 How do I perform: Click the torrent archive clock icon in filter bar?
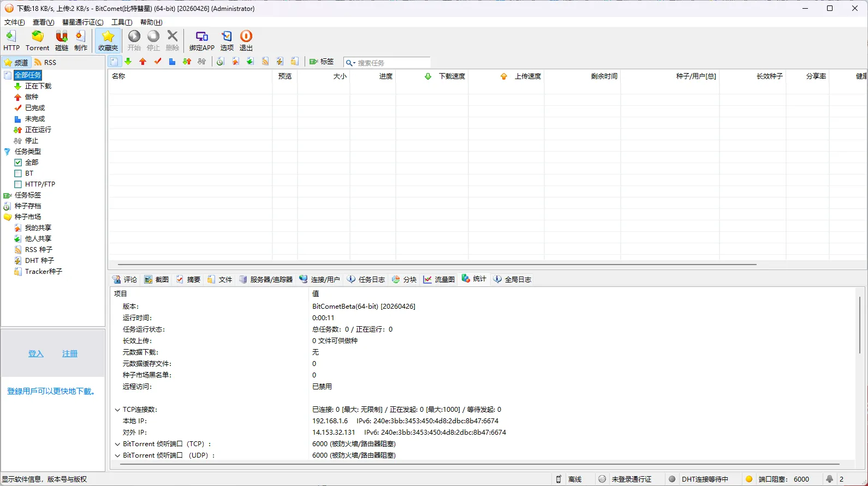pos(221,62)
